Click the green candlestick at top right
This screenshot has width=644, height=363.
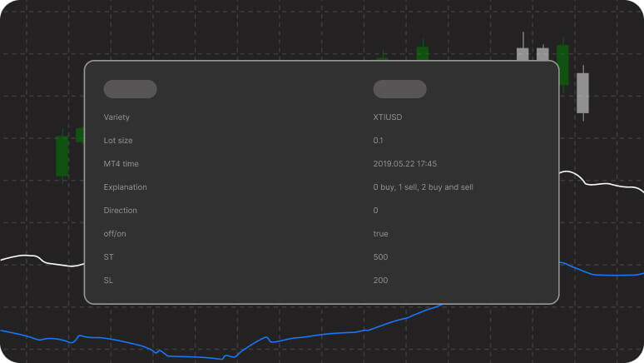[563, 64]
